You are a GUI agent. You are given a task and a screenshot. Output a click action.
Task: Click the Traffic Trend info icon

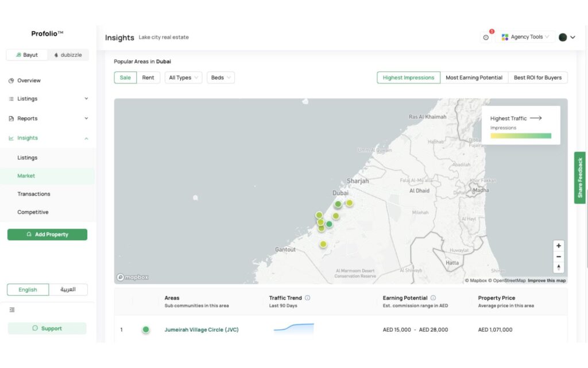tap(308, 298)
